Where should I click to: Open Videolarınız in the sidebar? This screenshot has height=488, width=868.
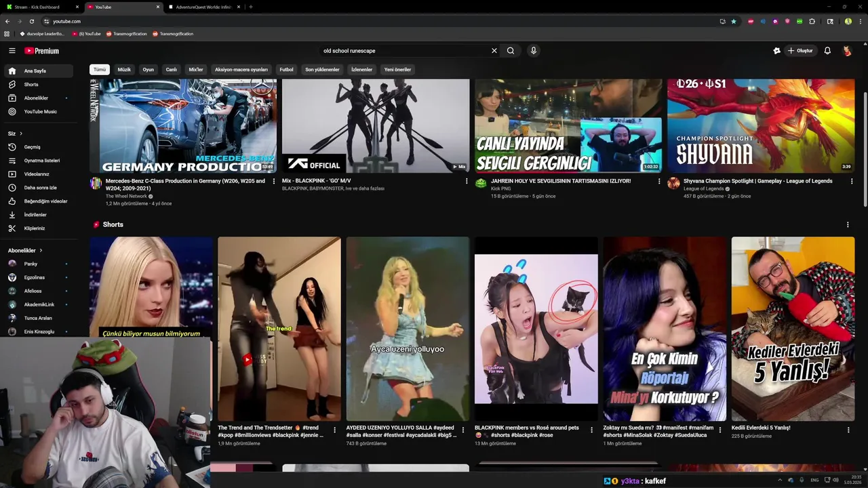38,174
